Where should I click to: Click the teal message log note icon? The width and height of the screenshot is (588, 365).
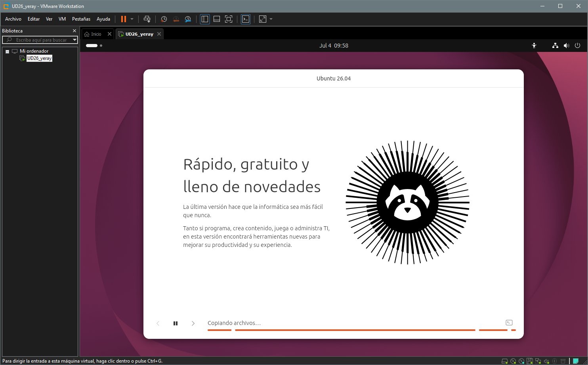pyautogui.click(x=576, y=361)
